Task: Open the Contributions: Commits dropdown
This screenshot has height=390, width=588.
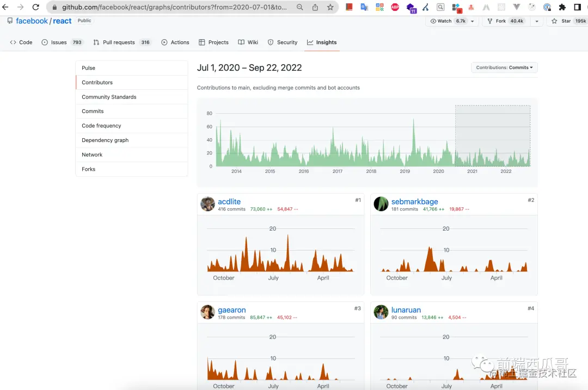Action: pyautogui.click(x=504, y=67)
